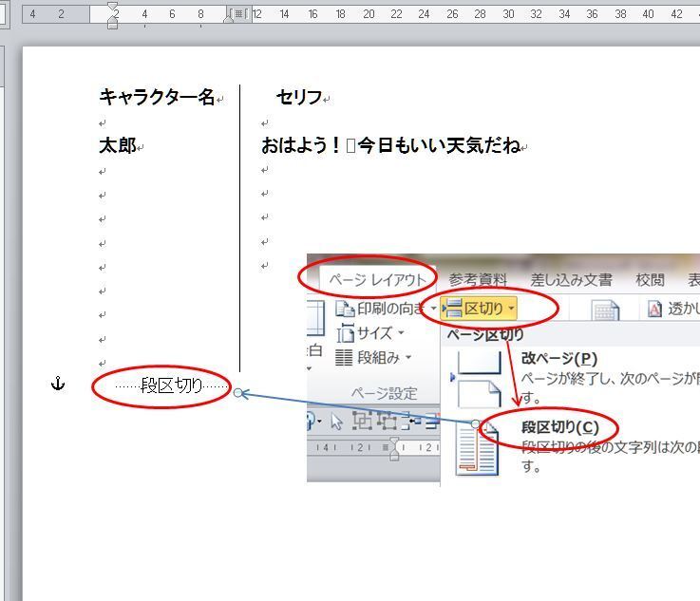Click the ページ設定 group label
Screen dimensions: 700x601
pyautogui.click(x=384, y=393)
